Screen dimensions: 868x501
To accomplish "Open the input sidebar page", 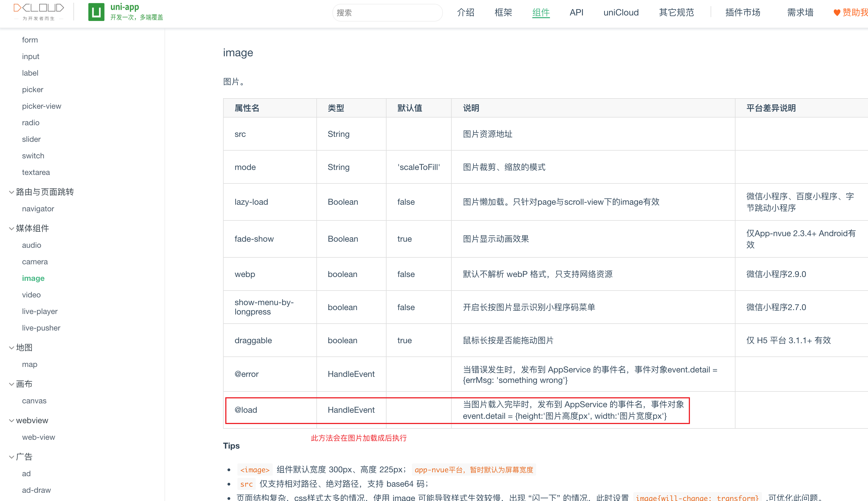I will point(31,57).
